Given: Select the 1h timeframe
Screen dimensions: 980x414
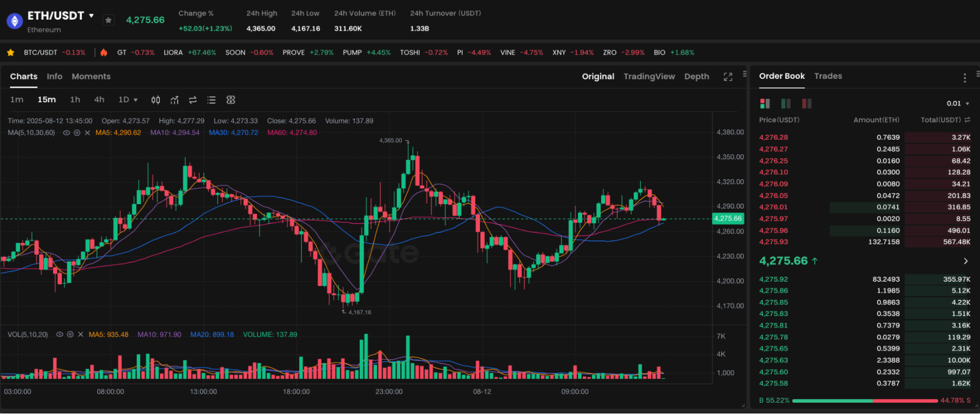Looking at the screenshot, I should (75, 100).
